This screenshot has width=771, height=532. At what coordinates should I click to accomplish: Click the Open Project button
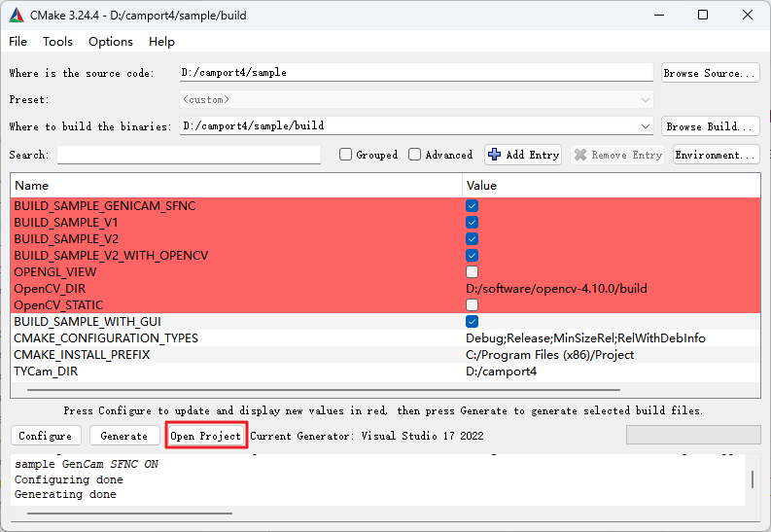(x=206, y=436)
